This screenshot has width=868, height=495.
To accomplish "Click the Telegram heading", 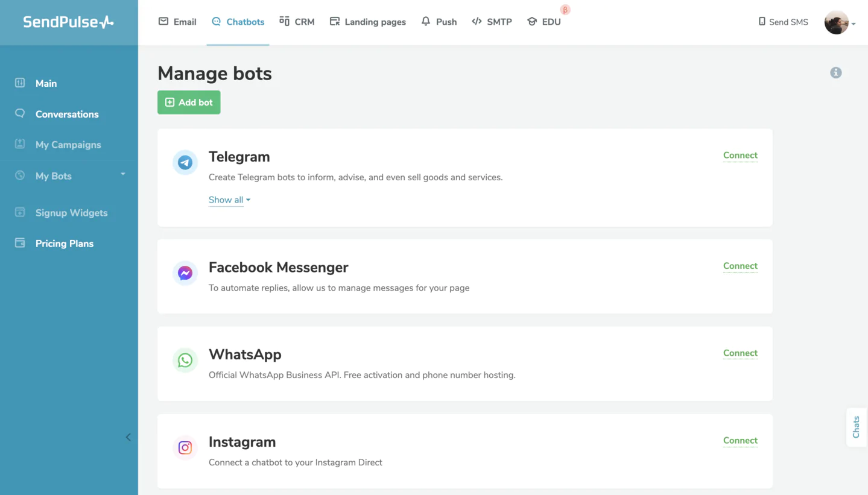I will pyautogui.click(x=239, y=157).
